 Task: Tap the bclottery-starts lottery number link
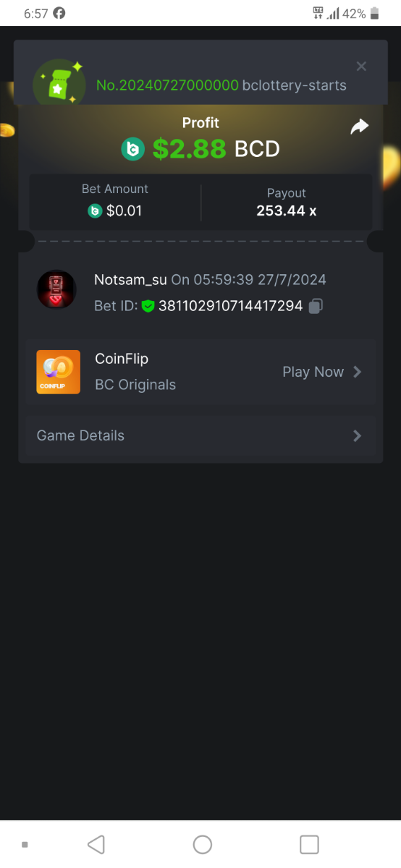point(221,85)
